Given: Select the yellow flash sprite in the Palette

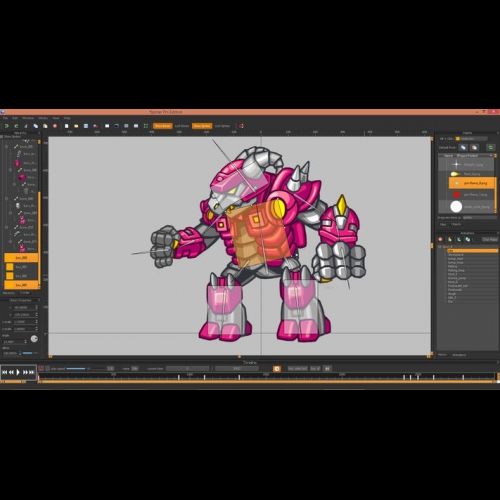Looking at the screenshot, I should (x=455, y=174).
